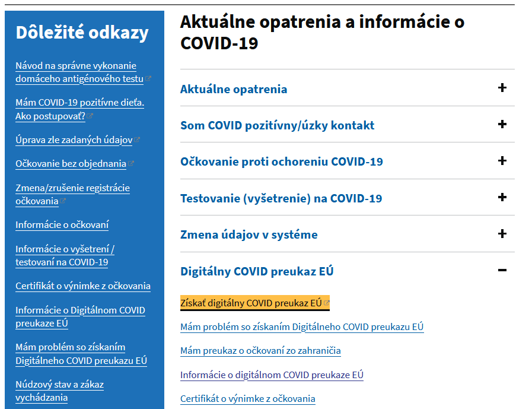Click plus icon for Testovanie (vyšetrenie) na COVID-19
This screenshot has height=409, width=532.
[x=502, y=197]
